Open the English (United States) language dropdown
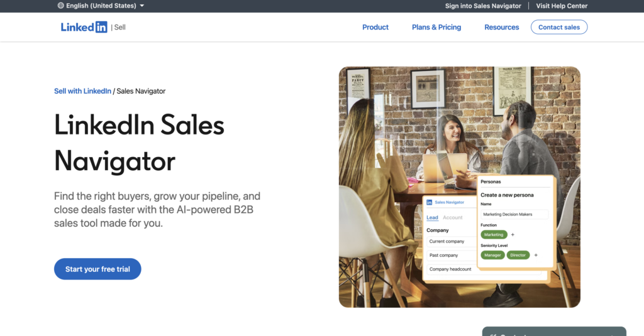This screenshot has height=336, width=644. 101,6
